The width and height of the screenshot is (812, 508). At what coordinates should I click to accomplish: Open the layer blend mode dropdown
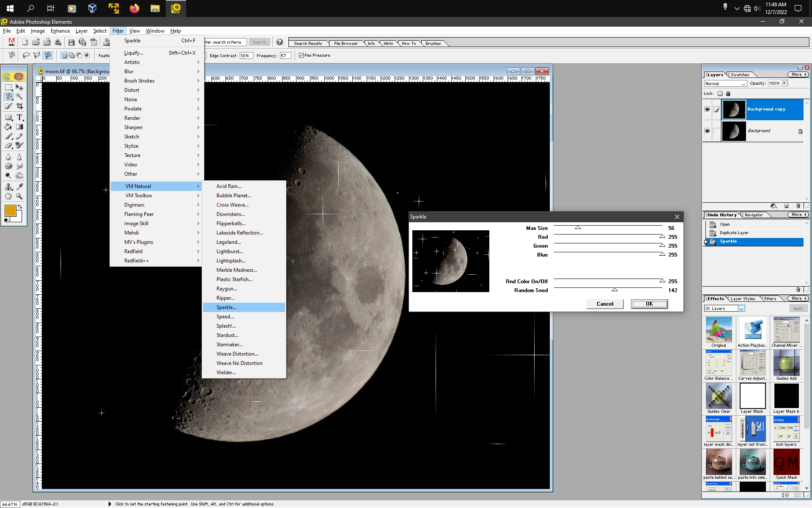(725, 83)
